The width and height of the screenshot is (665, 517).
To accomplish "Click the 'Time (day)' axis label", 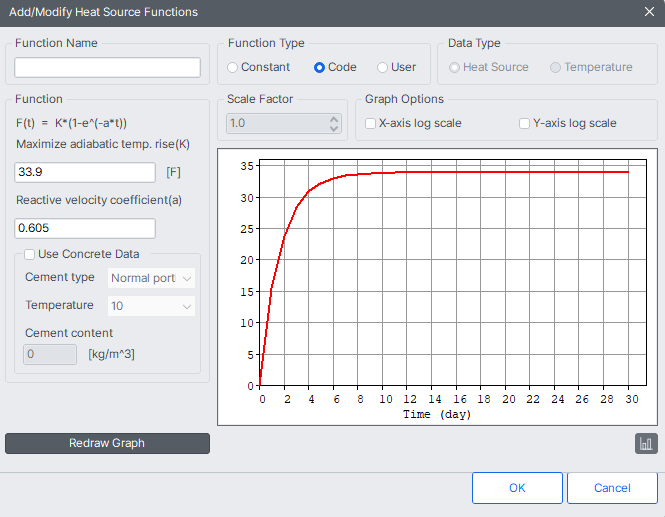I will 437,414.
